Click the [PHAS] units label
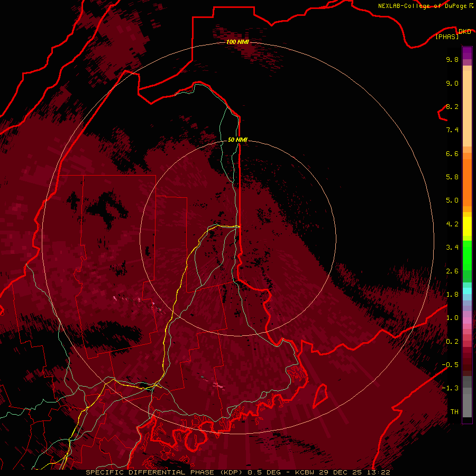This screenshot has height=476, width=476. 447,36
